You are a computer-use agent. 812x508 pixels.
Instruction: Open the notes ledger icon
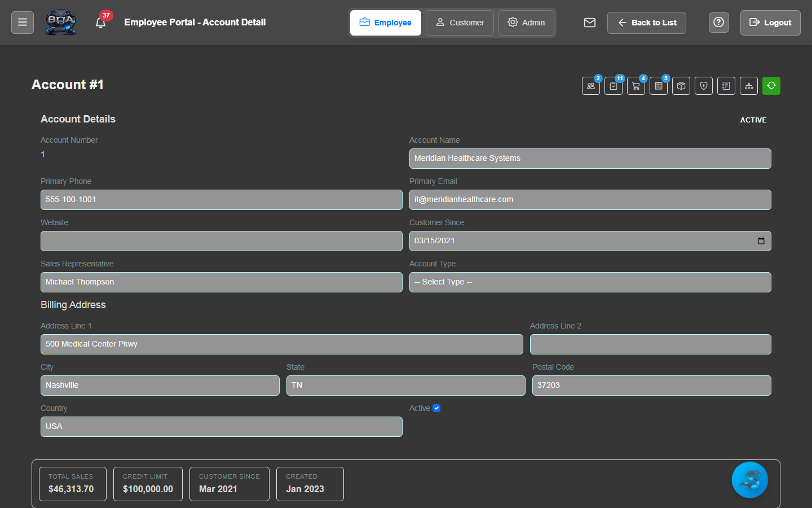coord(726,86)
